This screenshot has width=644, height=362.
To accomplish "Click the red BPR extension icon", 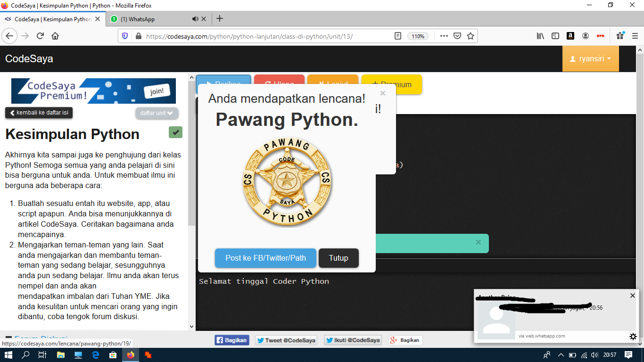I will click(x=601, y=36).
